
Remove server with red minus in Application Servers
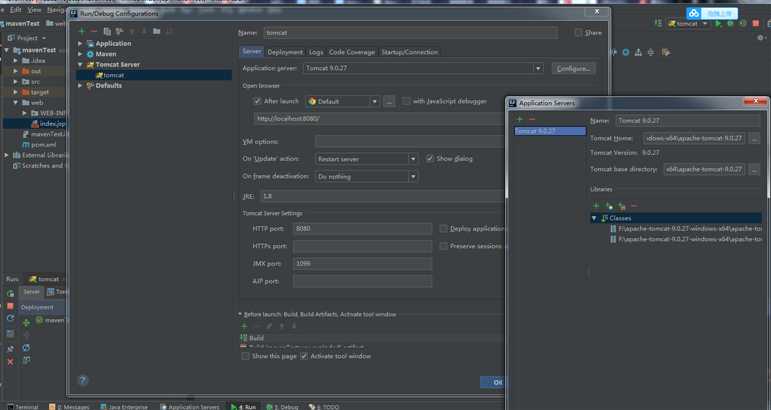coord(532,119)
